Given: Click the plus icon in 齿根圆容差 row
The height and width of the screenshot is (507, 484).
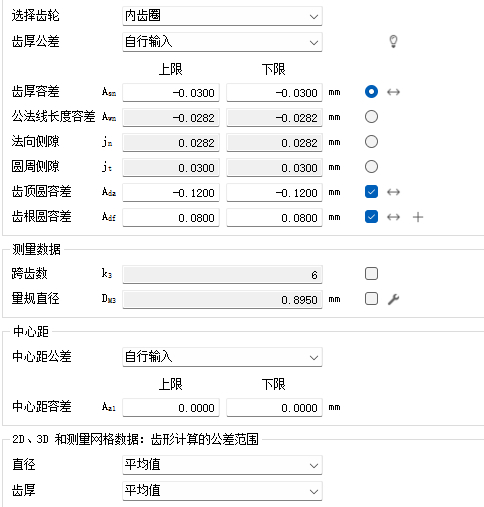Looking at the screenshot, I should (418, 217).
